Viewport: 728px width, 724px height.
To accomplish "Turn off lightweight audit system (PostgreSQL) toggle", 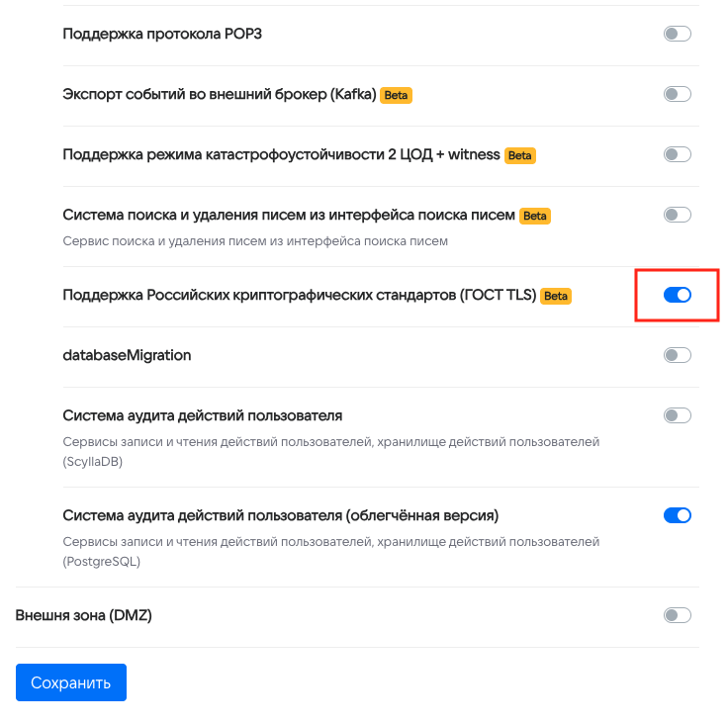I will [677, 515].
